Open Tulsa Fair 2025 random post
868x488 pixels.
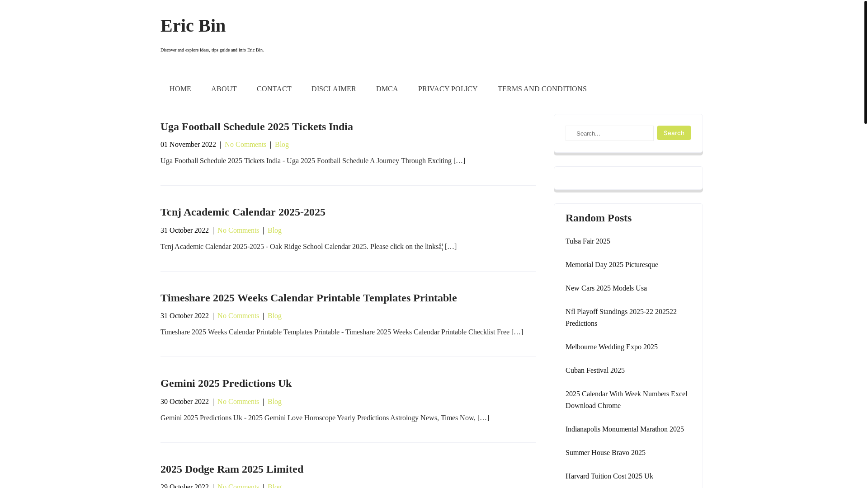click(x=588, y=241)
